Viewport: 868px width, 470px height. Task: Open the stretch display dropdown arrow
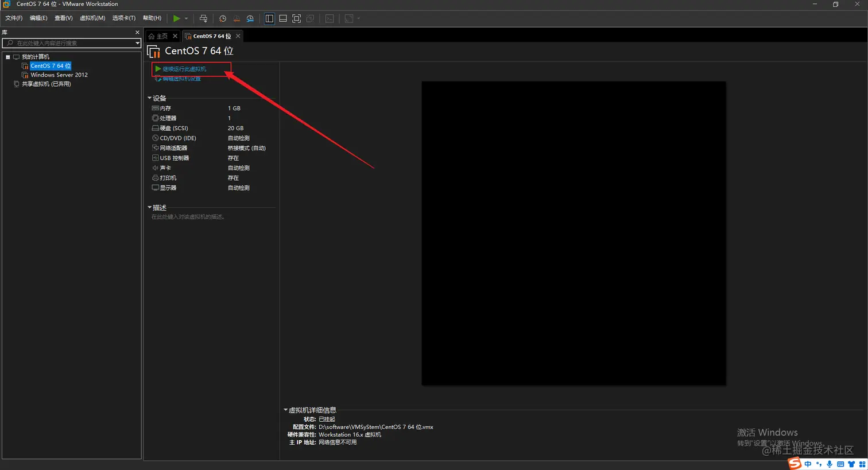pos(359,18)
